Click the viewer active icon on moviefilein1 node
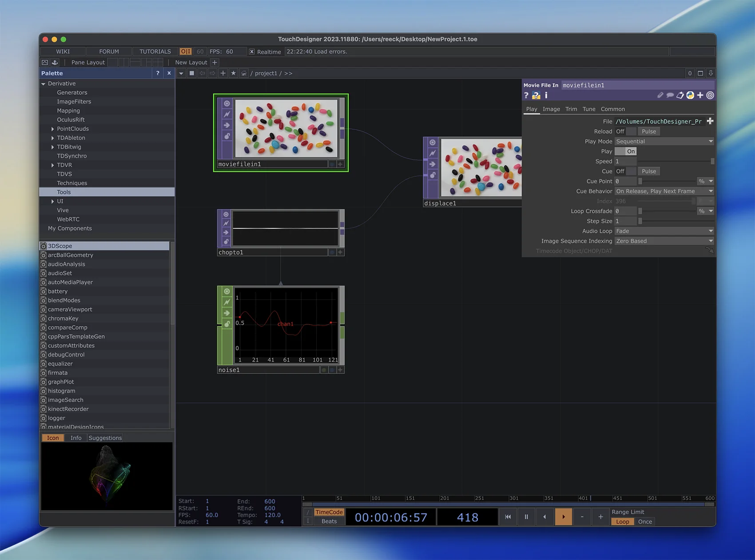This screenshot has height=560, width=755. click(x=227, y=103)
